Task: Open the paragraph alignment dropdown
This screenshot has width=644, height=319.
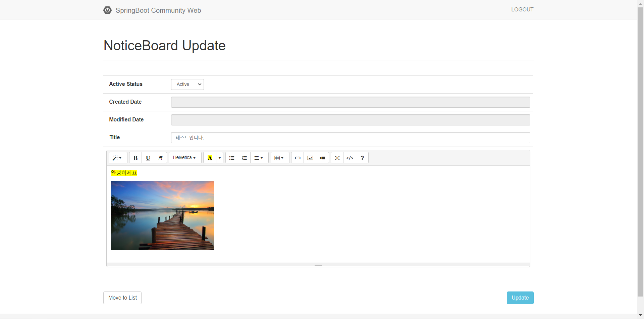Action: tap(259, 158)
